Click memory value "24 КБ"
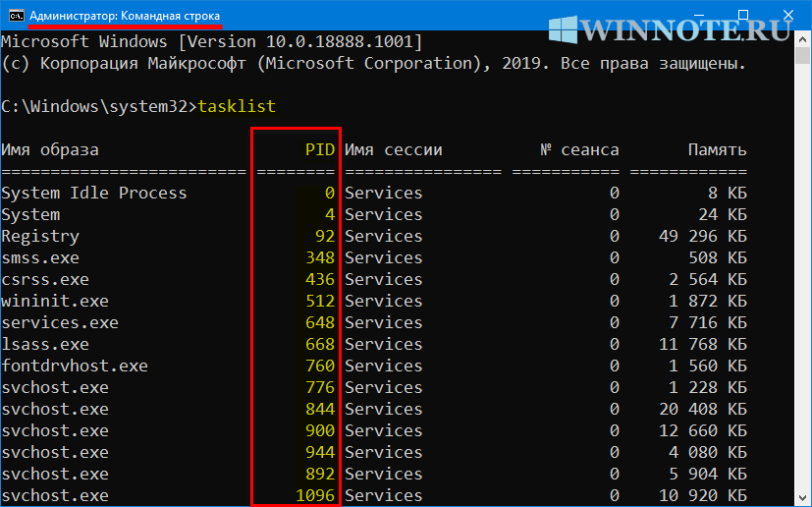 coord(723,214)
